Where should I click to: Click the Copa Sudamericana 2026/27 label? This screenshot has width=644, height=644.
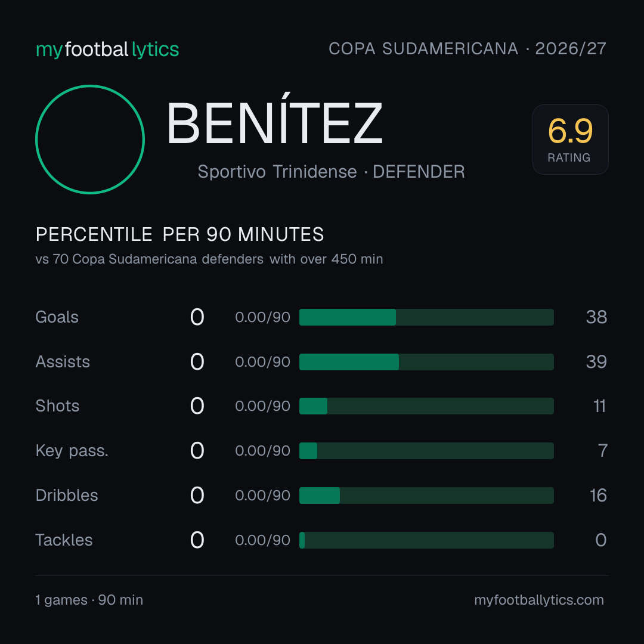[467, 49]
